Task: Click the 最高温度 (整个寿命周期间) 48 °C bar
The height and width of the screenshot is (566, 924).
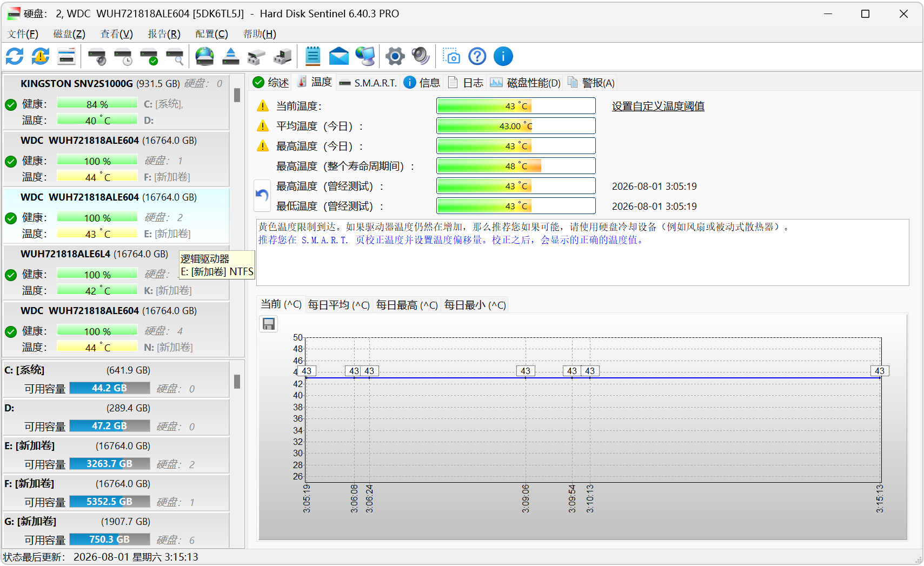Action: click(x=516, y=166)
